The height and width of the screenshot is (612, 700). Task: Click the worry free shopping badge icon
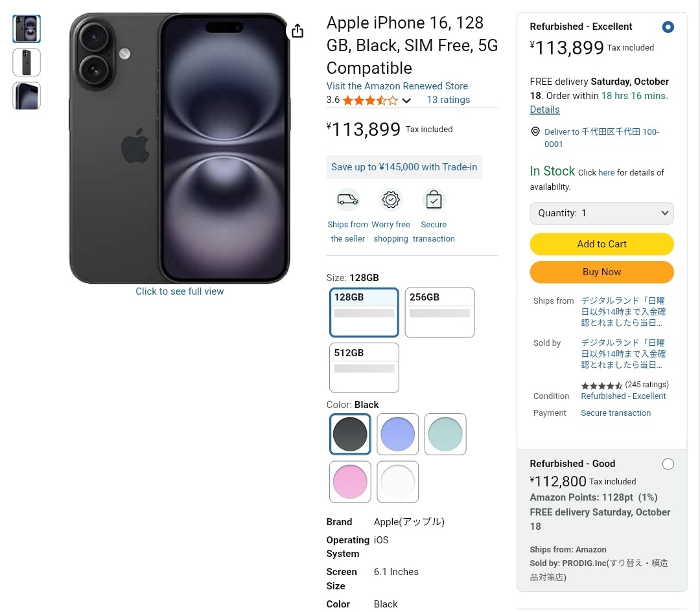pyautogui.click(x=391, y=200)
